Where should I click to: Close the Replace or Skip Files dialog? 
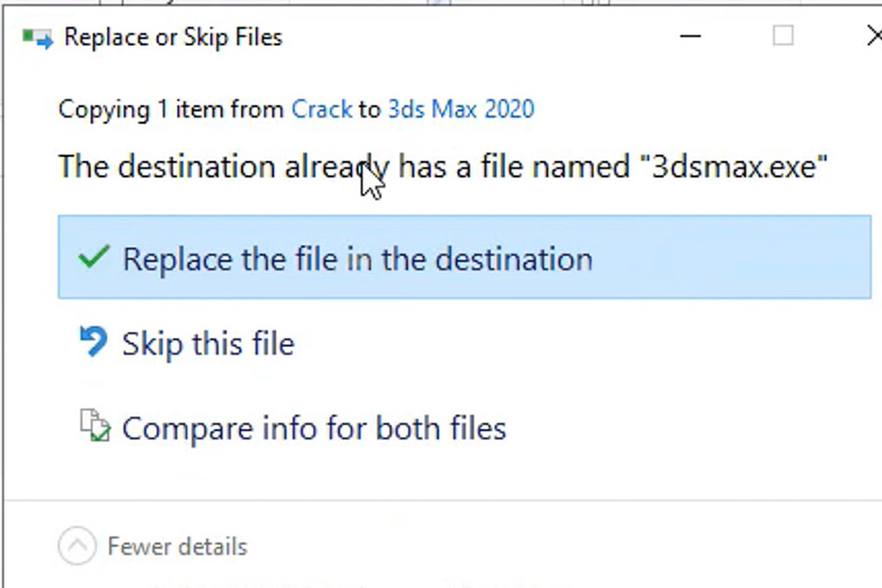click(x=873, y=36)
